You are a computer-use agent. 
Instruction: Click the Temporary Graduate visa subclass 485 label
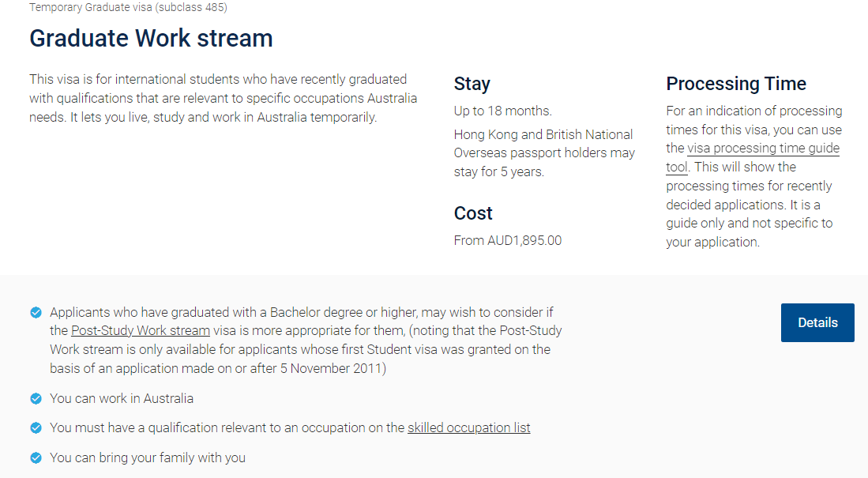coord(128,7)
